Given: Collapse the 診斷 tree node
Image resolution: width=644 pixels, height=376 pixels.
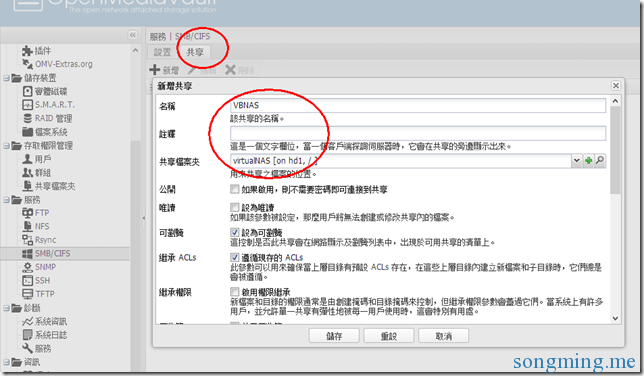Looking at the screenshot, I should [x=6, y=308].
